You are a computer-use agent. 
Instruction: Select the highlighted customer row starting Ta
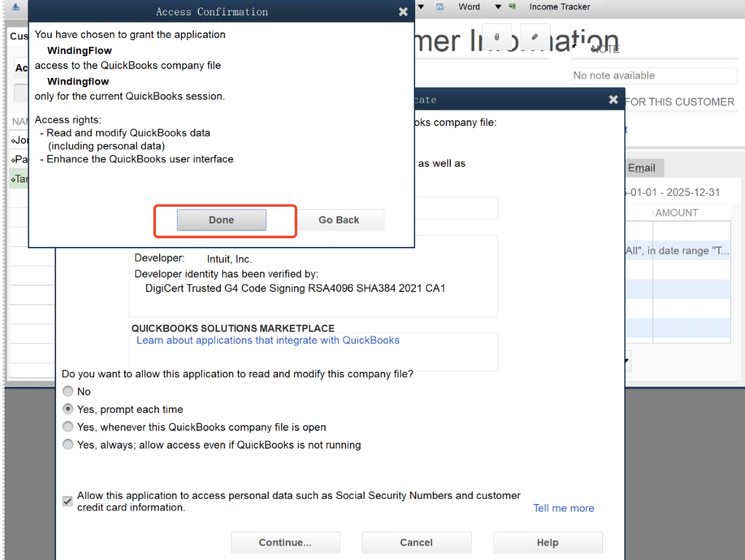(20, 179)
